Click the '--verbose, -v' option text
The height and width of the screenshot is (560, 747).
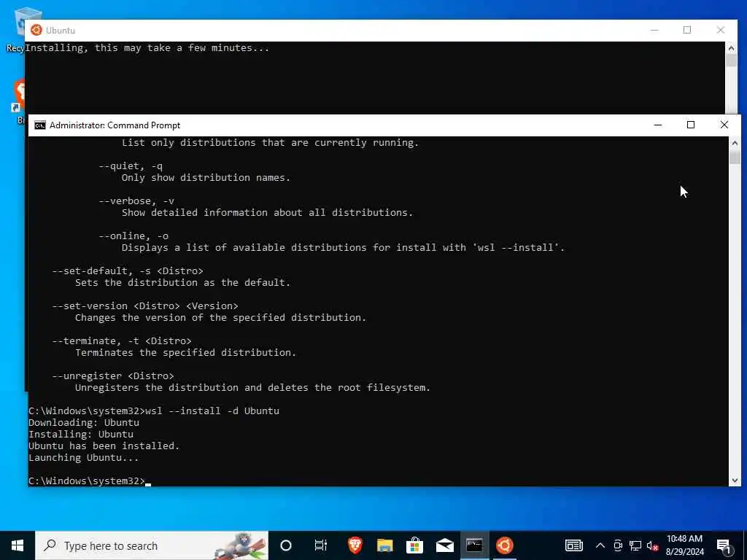tap(136, 201)
